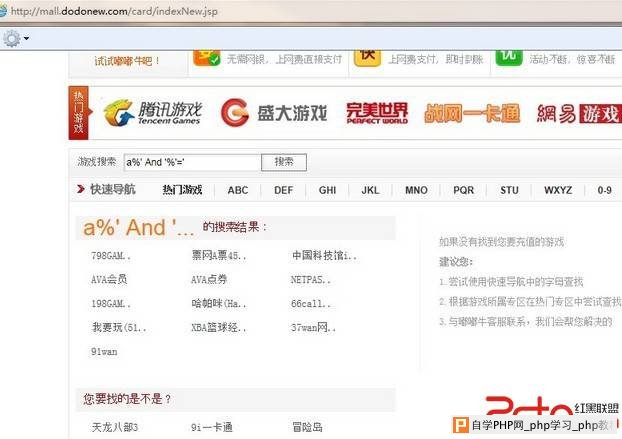Select GHI navigation tab
The image size is (622, 439).
click(x=327, y=190)
